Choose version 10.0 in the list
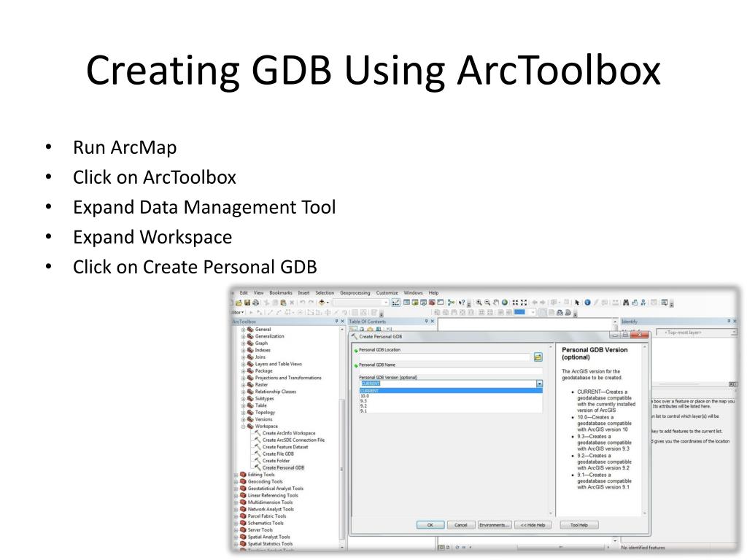This screenshot has height=560, width=747. point(451,396)
